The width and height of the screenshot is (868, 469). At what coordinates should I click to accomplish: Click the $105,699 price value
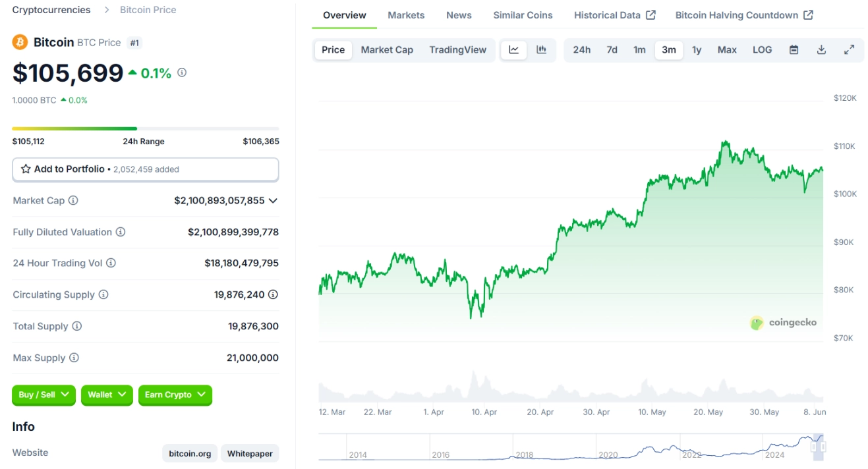tap(68, 73)
